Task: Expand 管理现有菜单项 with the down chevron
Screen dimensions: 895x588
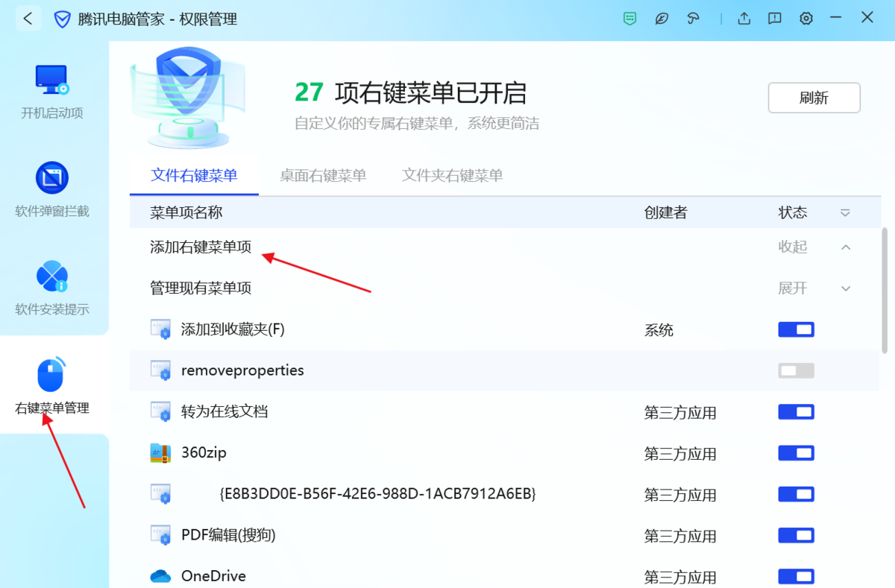Action: [x=846, y=288]
